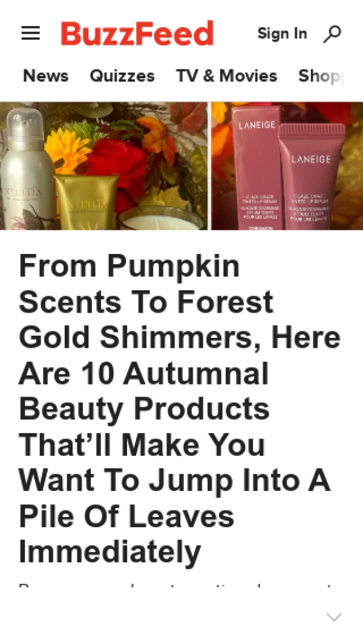Switch to the Quizzes tab
Image resolution: width=363 pixels, height=644 pixels.
coord(122,76)
